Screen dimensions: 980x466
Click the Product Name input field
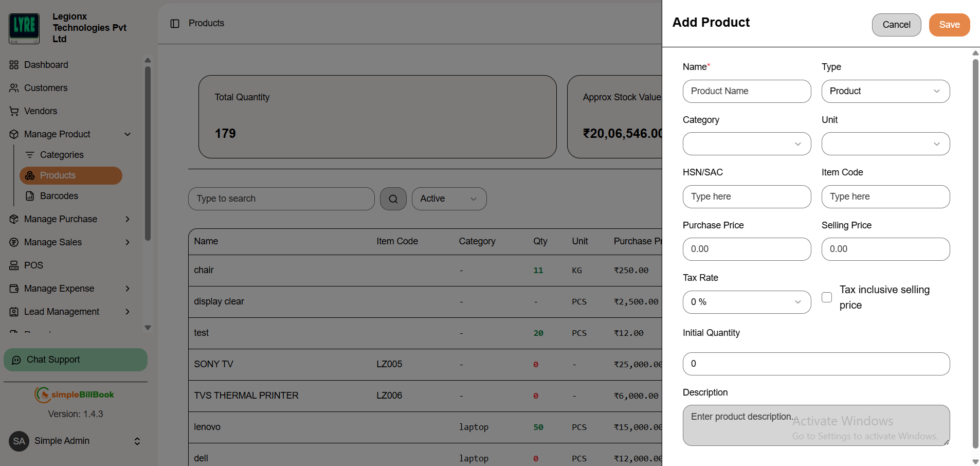pyautogui.click(x=747, y=91)
